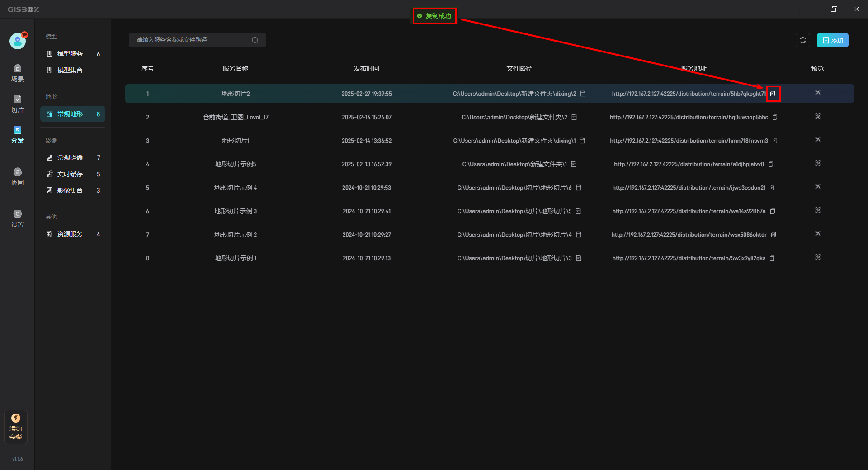
Task: Click the 续约套餐 renewal button
Action: point(16,427)
